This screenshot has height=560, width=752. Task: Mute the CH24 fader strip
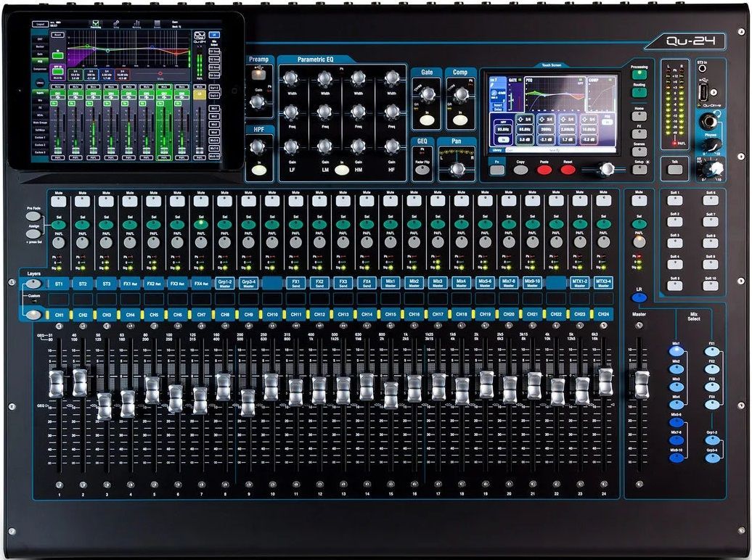[x=603, y=201]
